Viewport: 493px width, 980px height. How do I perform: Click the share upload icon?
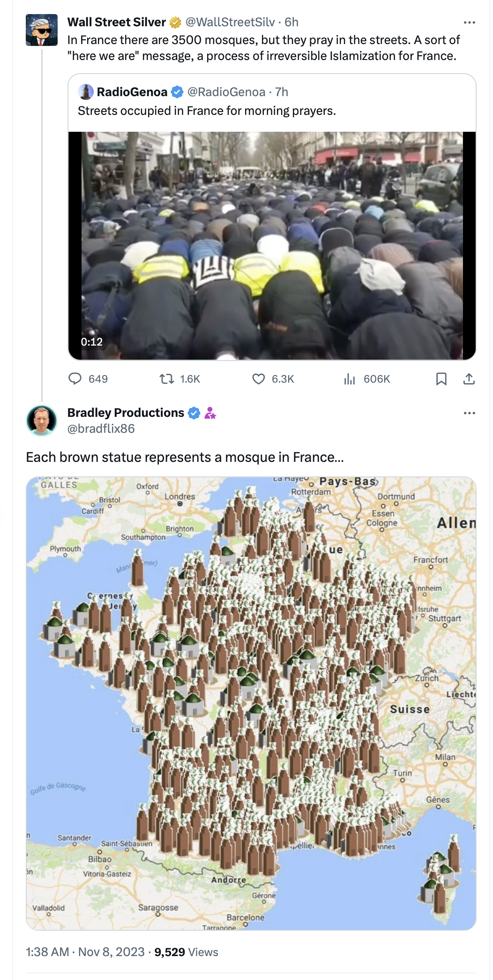469,378
